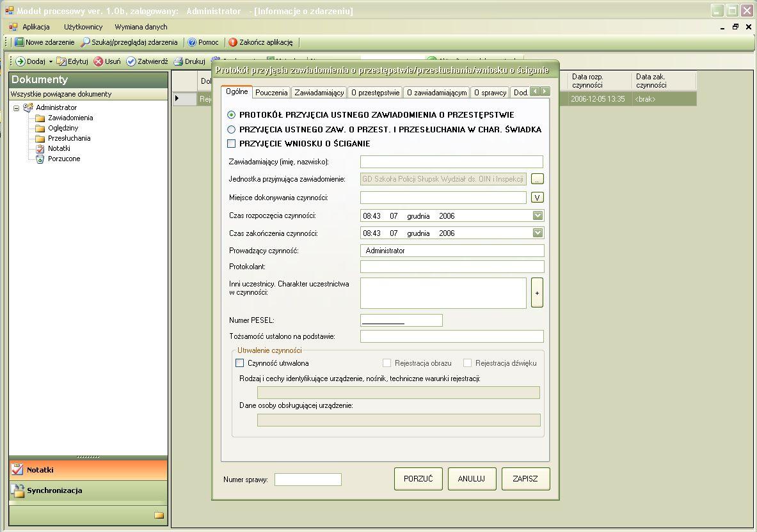Click the small folder icon at sidebar bottom
Viewport: 757px width, 532px height.
tap(159, 515)
